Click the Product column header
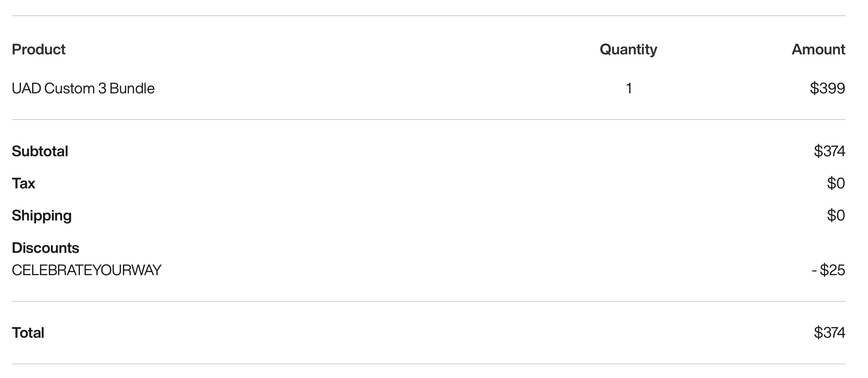The height and width of the screenshot is (378, 868). pos(38,49)
